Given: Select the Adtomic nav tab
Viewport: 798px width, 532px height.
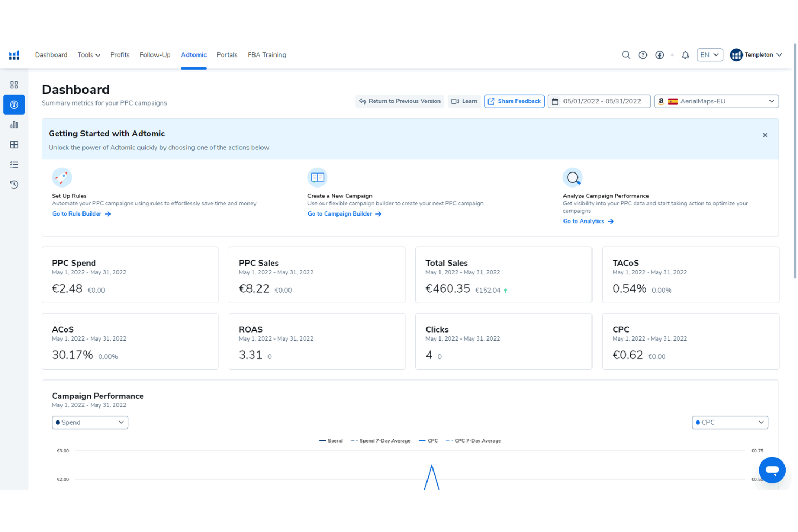Looking at the screenshot, I should pos(194,55).
